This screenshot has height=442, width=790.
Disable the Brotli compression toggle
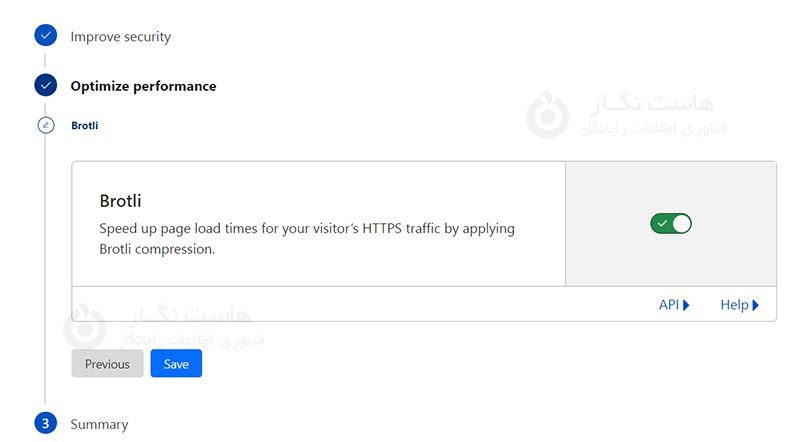(670, 223)
